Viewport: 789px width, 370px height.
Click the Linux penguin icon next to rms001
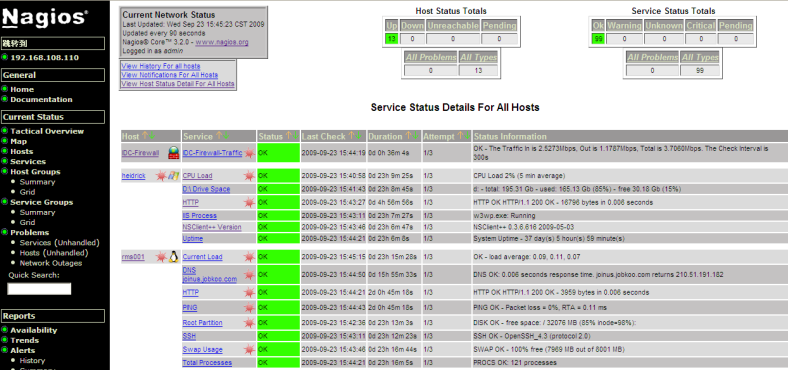[x=174, y=257]
